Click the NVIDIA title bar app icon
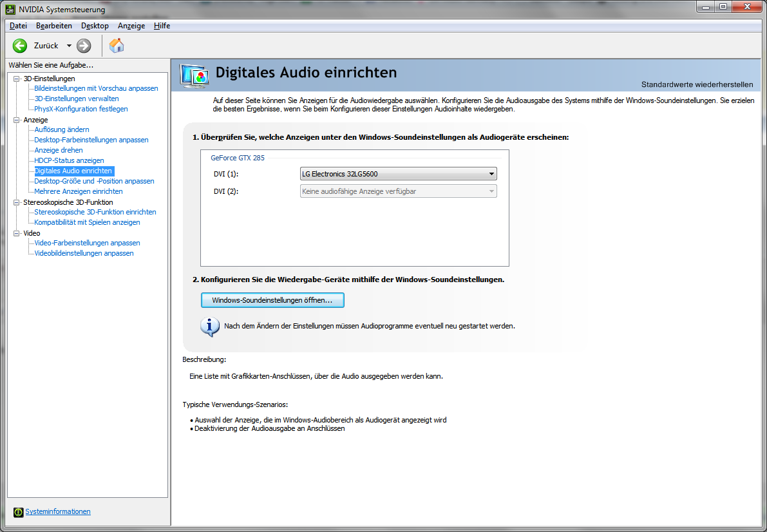This screenshot has height=532, width=767. click(x=10, y=9)
